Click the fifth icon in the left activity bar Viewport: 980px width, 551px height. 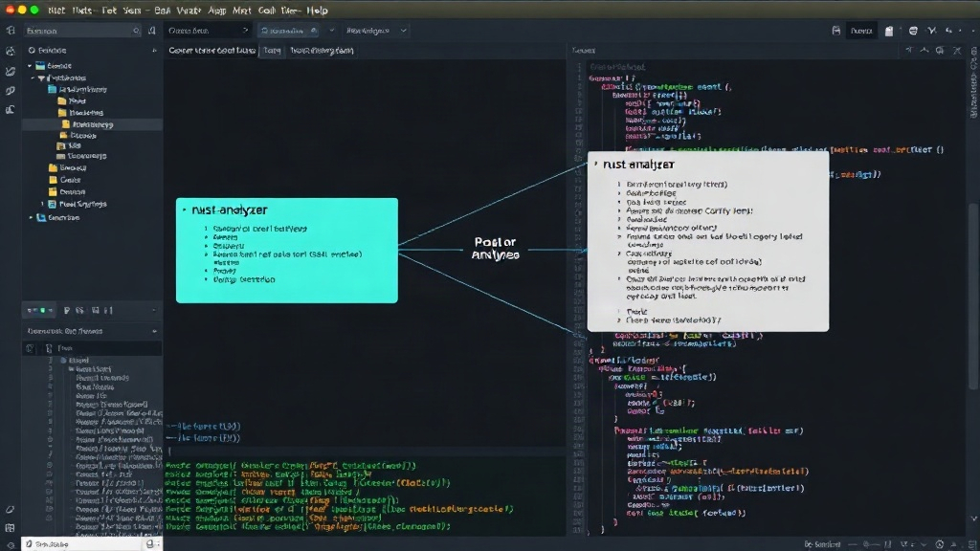point(11,110)
